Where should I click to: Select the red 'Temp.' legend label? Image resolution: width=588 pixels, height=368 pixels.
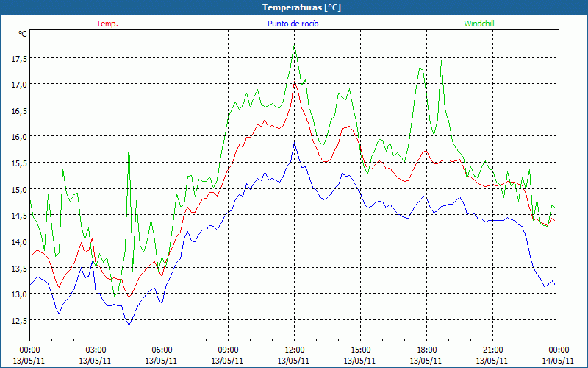tap(107, 24)
